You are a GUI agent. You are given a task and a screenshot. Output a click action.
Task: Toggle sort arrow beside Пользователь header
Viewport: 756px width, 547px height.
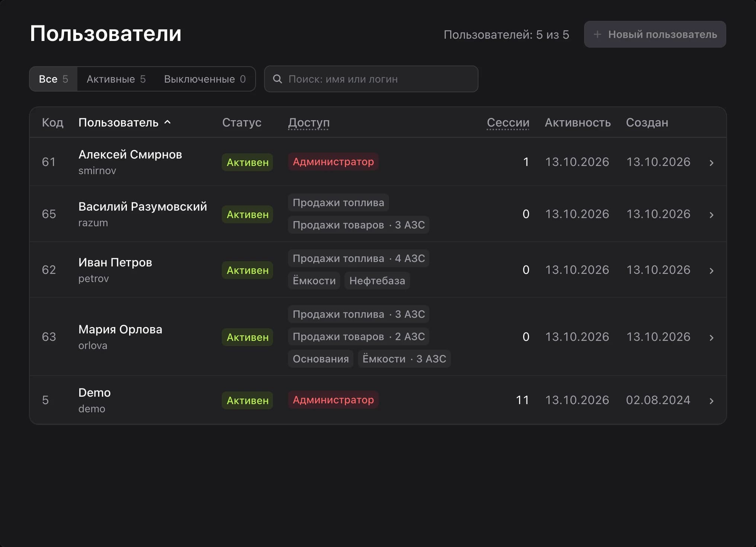[x=168, y=122]
